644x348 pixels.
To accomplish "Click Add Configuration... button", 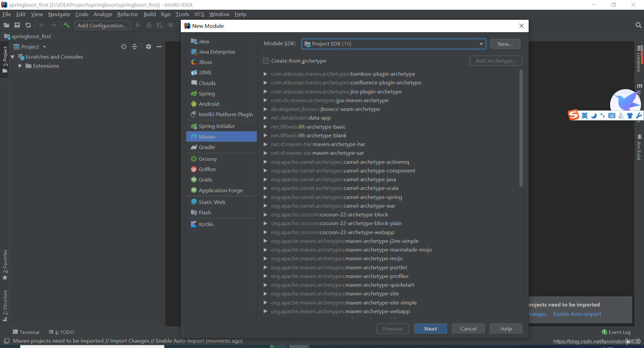I will pyautogui.click(x=102, y=25).
